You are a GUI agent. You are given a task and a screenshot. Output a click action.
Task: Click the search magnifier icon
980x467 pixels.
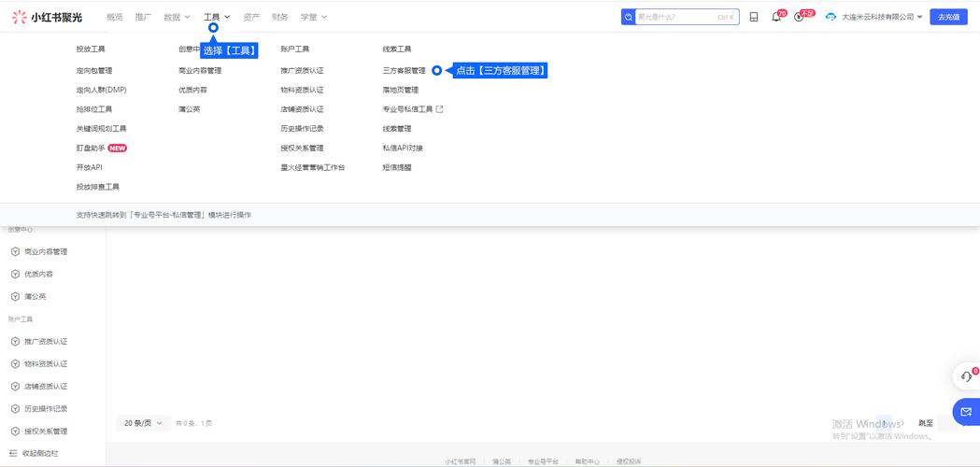[629, 17]
